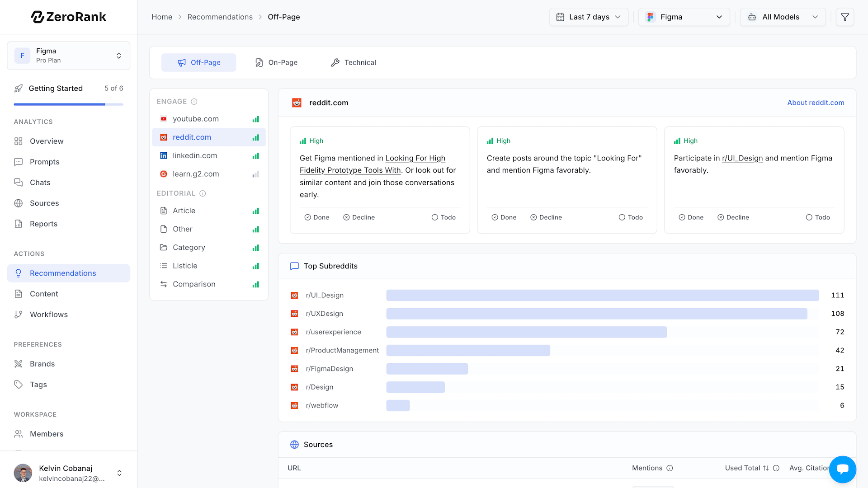Open Prompts in the sidebar
Viewport: 868px width, 488px height.
click(x=69, y=162)
